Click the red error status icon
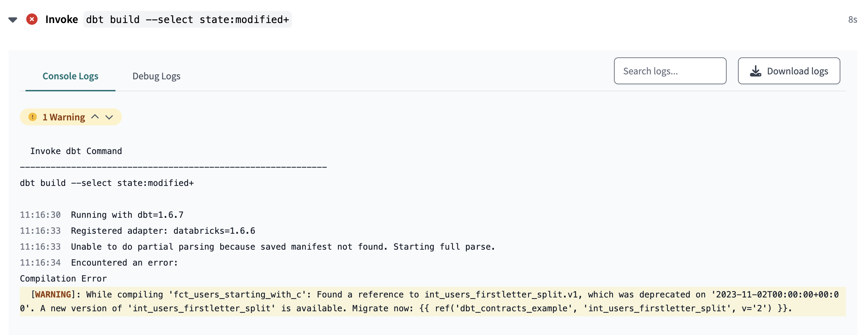The image size is (868, 335). [32, 19]
